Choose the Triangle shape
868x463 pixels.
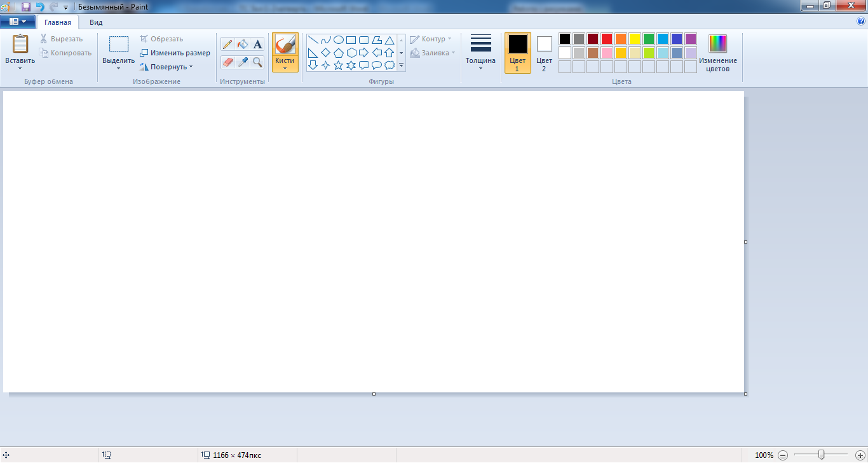point(390,40)
